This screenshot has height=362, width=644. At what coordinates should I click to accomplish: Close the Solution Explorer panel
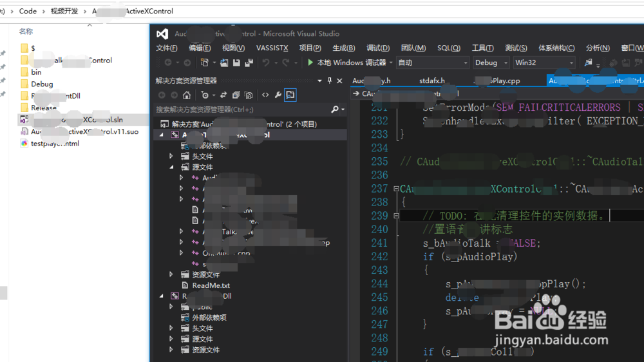tap(339, 81)
